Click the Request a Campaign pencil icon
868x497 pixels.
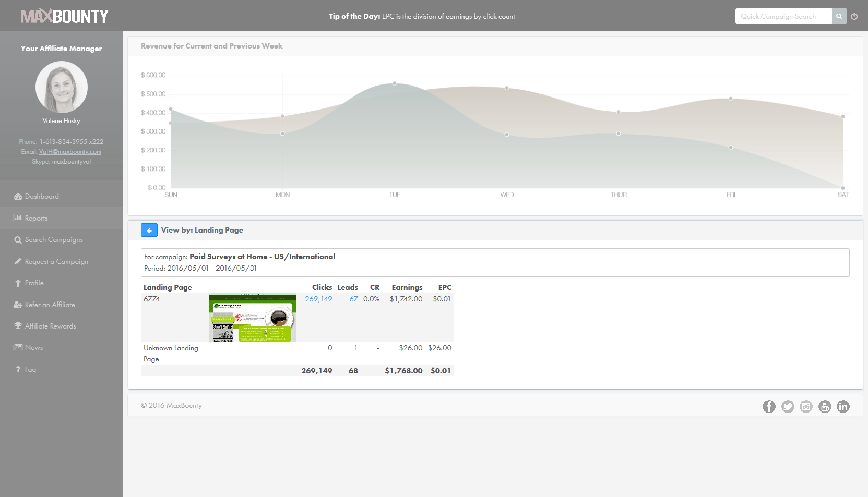coord(18,261)
